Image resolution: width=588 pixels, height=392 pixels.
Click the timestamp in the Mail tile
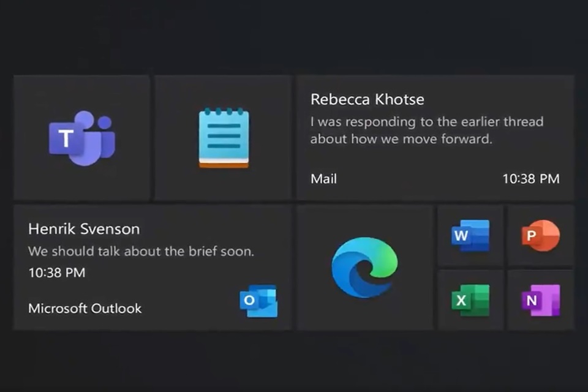(530, 179)
